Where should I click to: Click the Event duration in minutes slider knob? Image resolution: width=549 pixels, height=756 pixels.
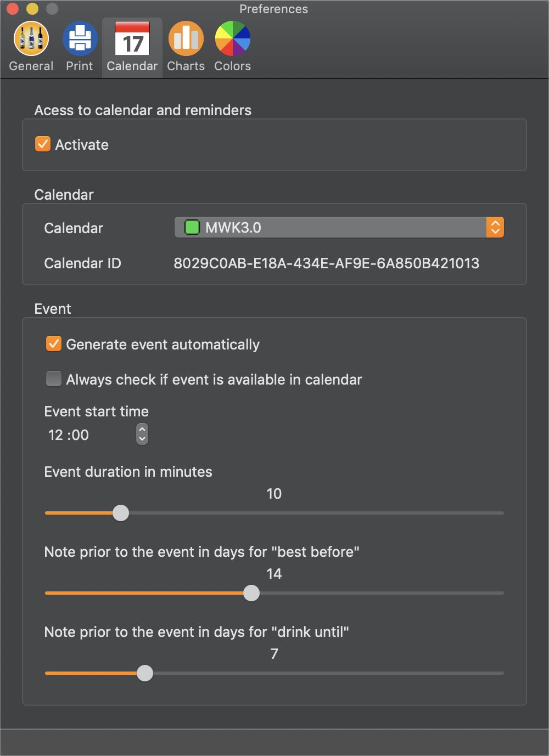click(x=121, y=513)
